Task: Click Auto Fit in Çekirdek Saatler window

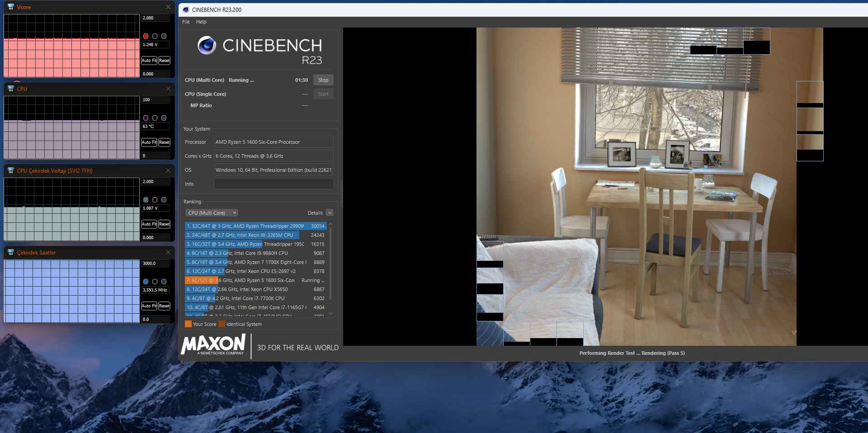Action: [149, 306]
